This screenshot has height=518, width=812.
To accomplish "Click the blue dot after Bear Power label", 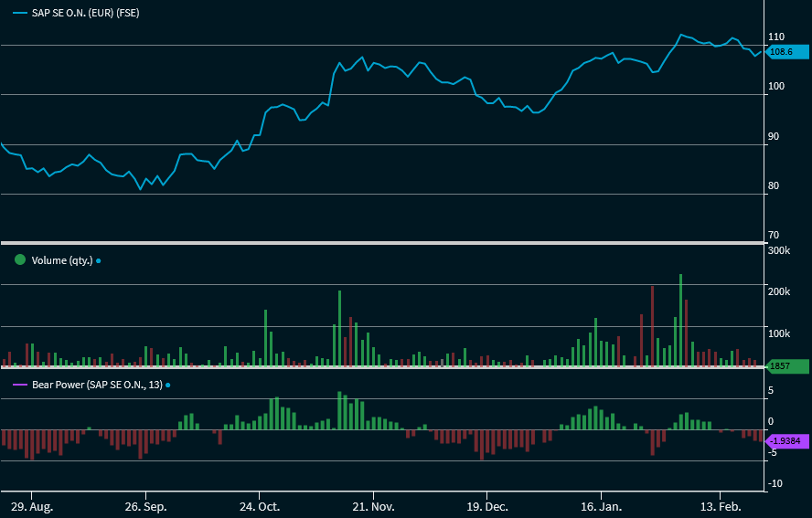I will pos(168,386).
